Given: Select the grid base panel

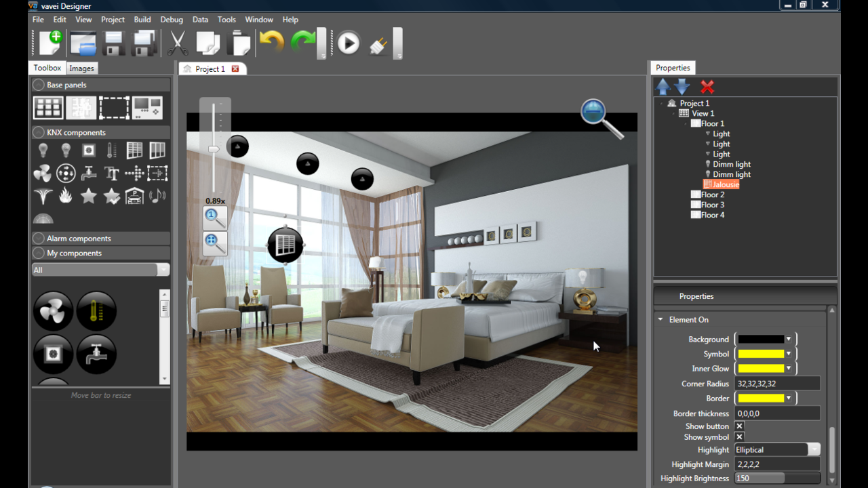Looking at the screenshot, I should (x=48, y=107).
